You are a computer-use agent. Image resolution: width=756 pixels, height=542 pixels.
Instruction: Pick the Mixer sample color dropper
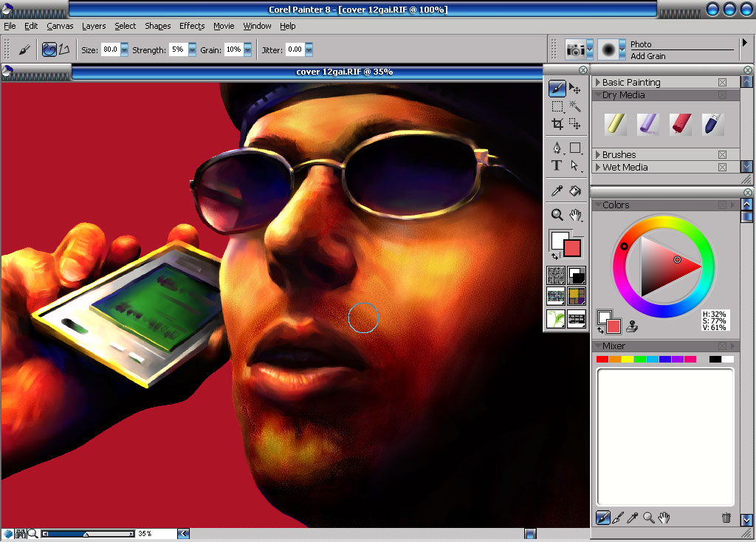(633, 518)
